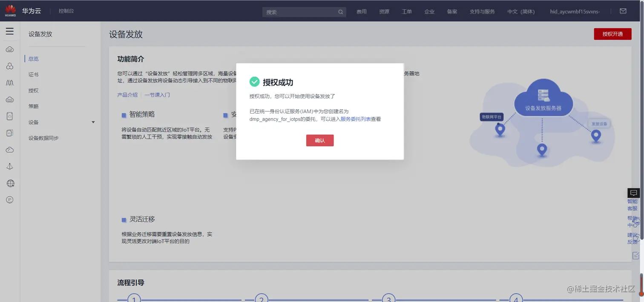Screen dimensions: 644x302
Task: Select the topmost cloud service icon in sidebar
Action: 10,49
